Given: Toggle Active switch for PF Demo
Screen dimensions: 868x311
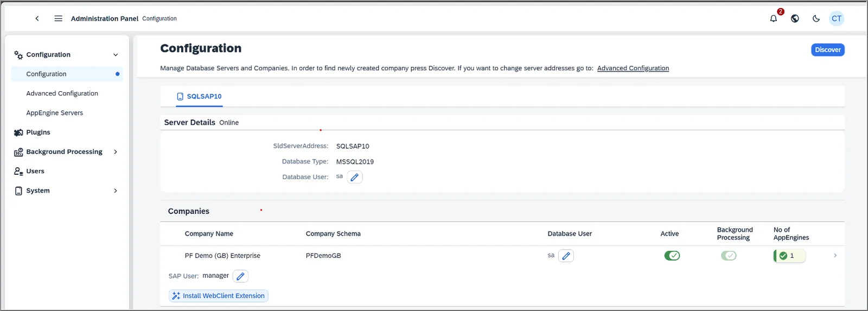Looking at the screenshot, I should 672,256.
